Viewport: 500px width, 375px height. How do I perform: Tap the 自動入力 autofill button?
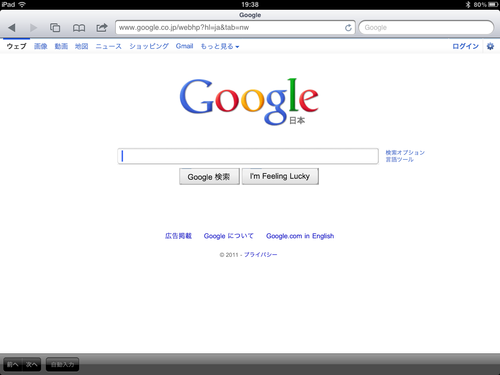pos(62,365)
